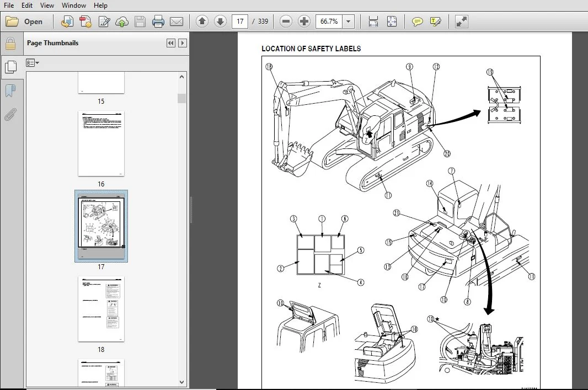
Task: Click the thumbnail scrollbar down arrow
Action: [x=182, y=382]
